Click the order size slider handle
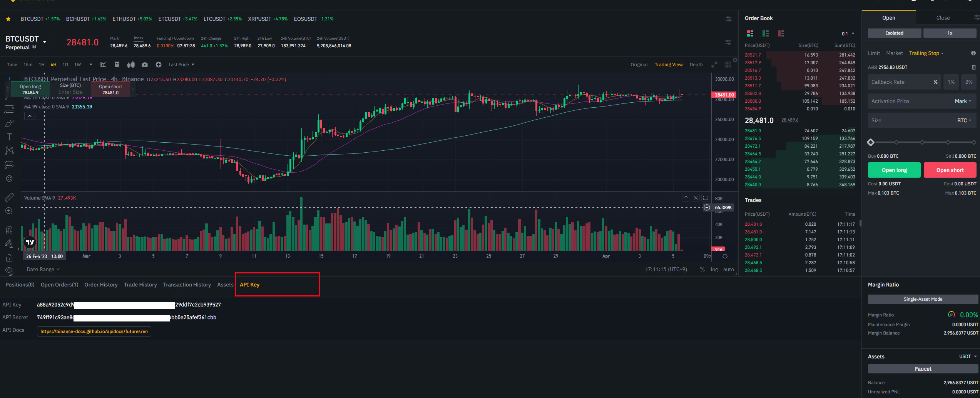This screenshot has width=980, height=398. tap(871, 142)
